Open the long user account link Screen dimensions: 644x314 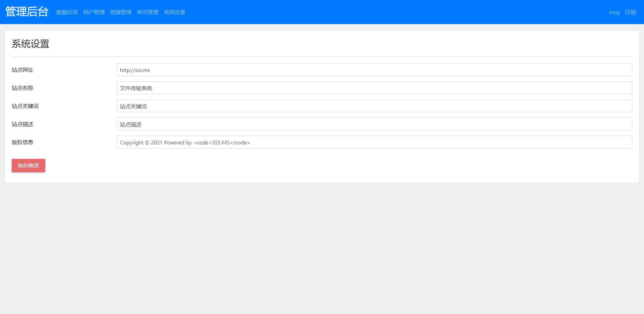click(614, 12)
